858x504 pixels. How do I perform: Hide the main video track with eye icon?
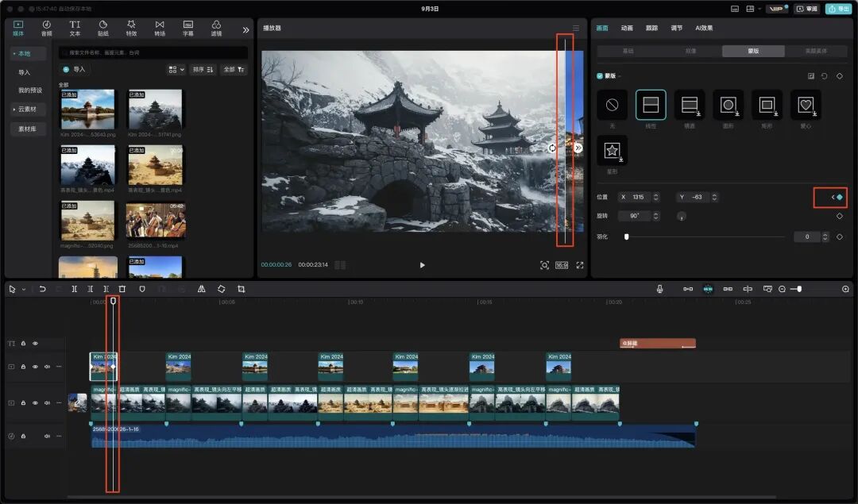35,403
